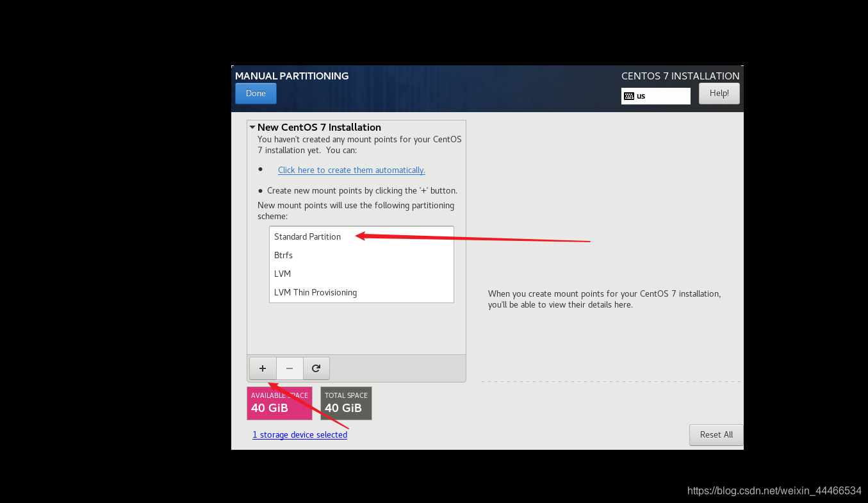Click the Available Space 40 GiB indicator
The height and width of the screenshot is (503, 868).
[280, 403]
